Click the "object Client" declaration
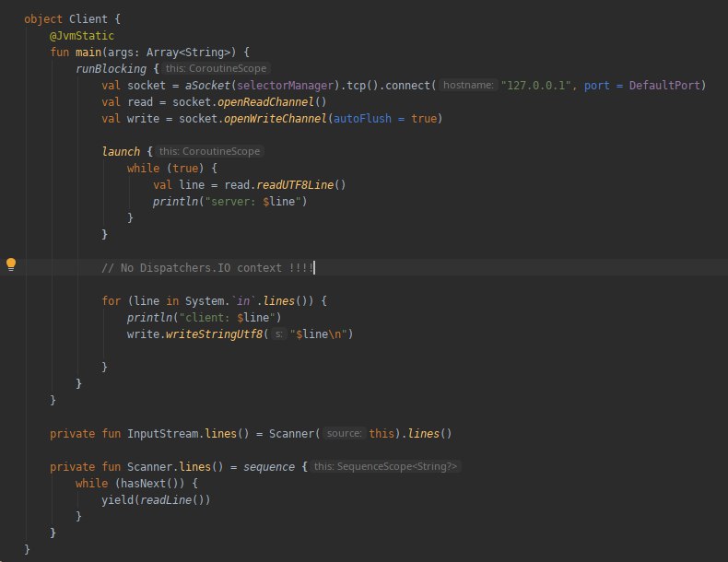Screen dimensions: 728x562 coord(66,19)
